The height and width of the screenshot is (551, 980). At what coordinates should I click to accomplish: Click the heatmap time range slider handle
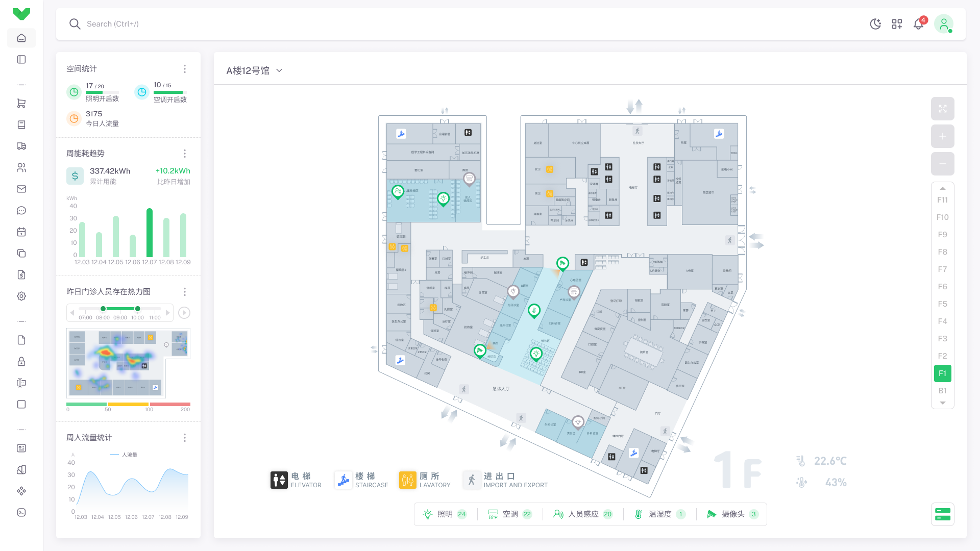click(x=103, y=309)
